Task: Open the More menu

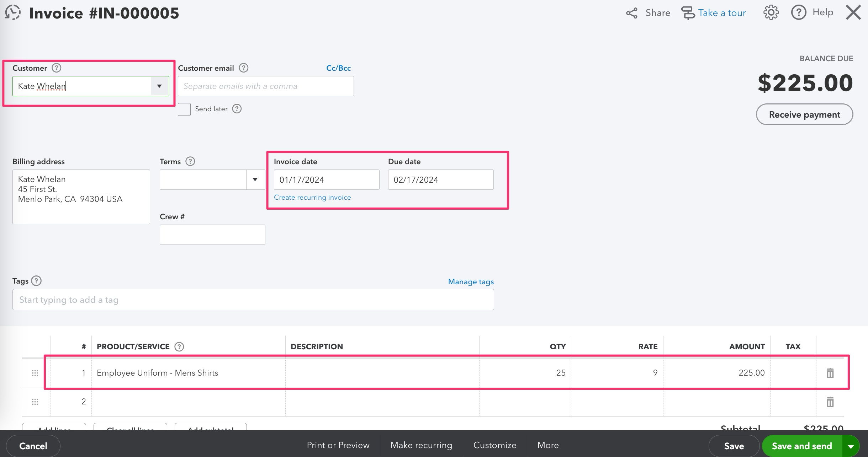Action: tap(547, 445)
